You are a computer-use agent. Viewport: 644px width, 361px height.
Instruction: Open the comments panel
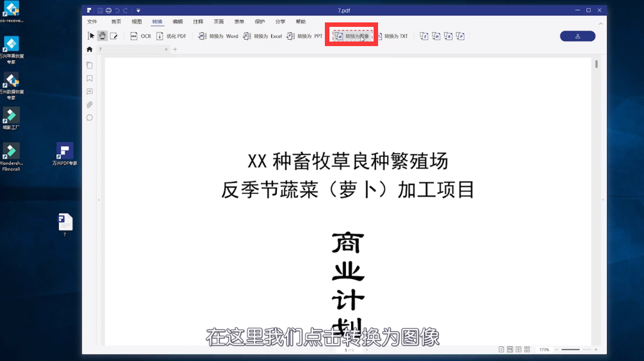click(x=90, y=92)
